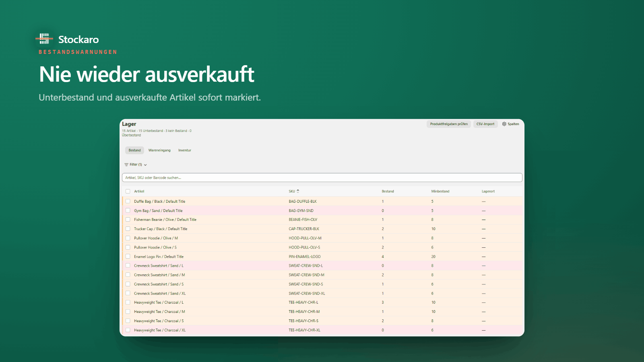This screenshot has width=644, height=362.
Task: Click the Lagerort column header
Action: [488, 191]
